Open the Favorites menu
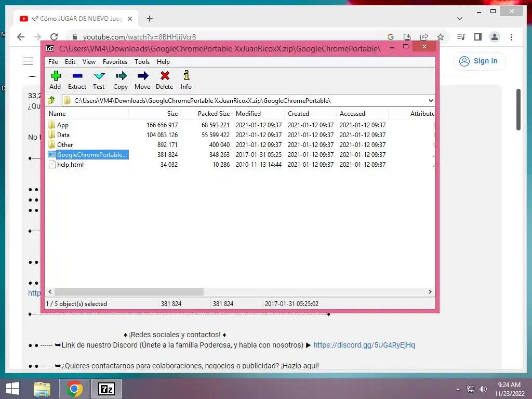The height and width of the screenshot is (399, 532). (115, 62)
